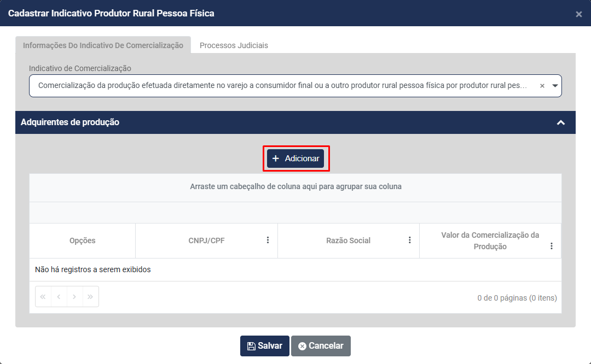Click the Adicionar button
This screenshot has width=591, height=364.
[296, 158]
